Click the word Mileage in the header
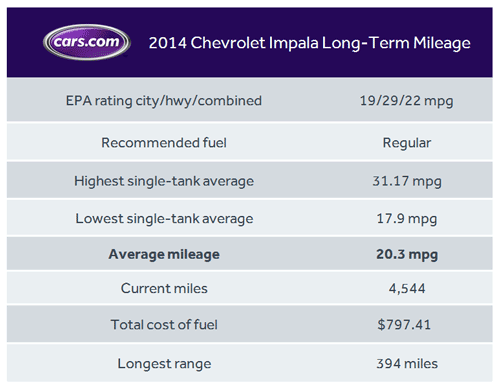 coord(442,43)
